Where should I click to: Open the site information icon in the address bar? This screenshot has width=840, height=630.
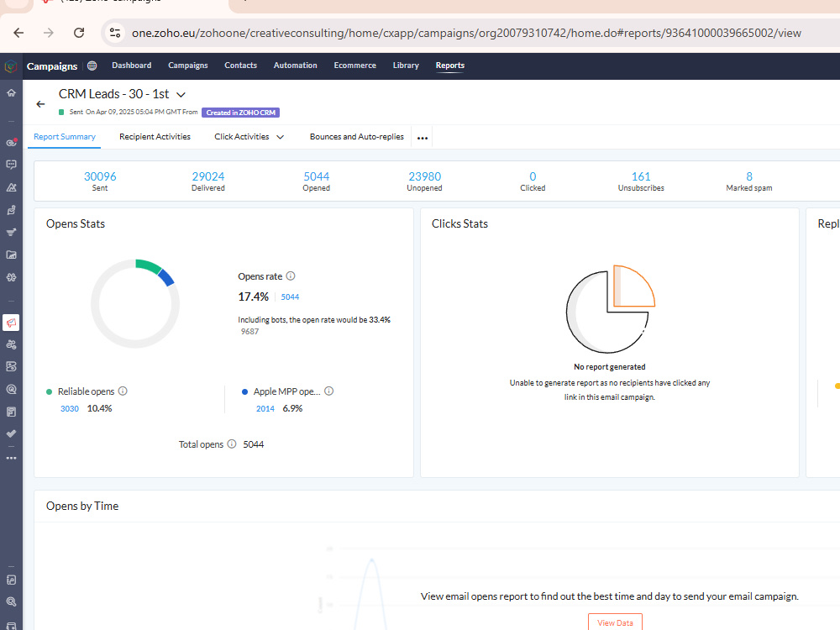[x=114, y=33]
